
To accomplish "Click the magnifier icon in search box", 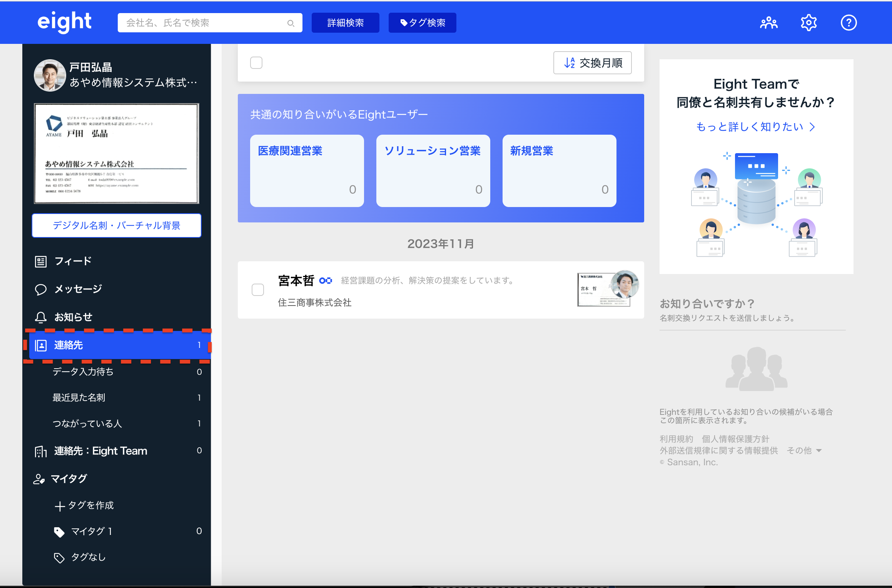I will [x=291, y=23].
